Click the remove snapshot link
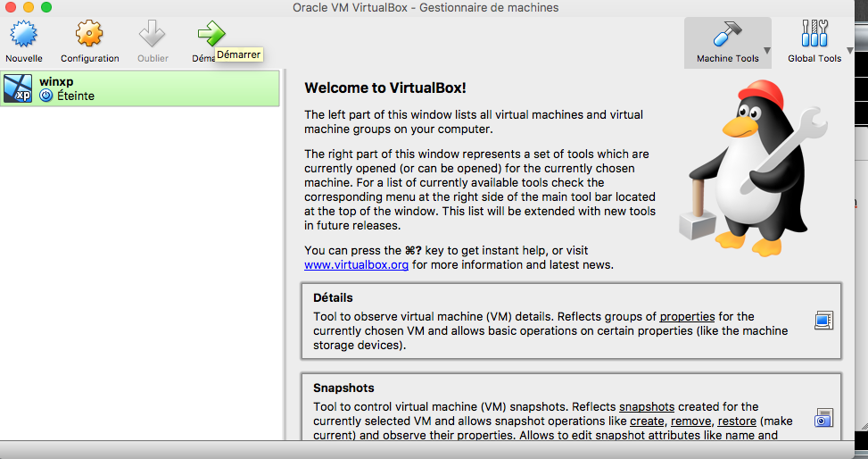The image size is (868, 459). 690,421
